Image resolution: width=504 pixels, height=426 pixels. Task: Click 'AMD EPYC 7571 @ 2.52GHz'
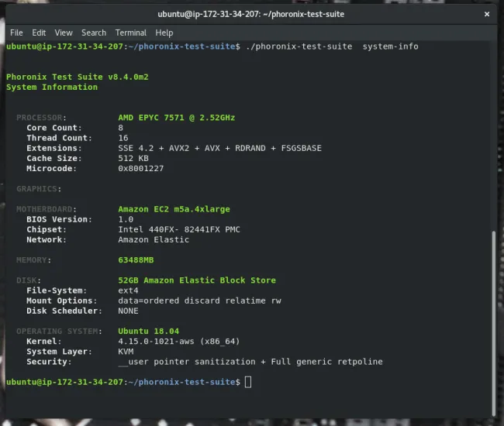point(177,118)
